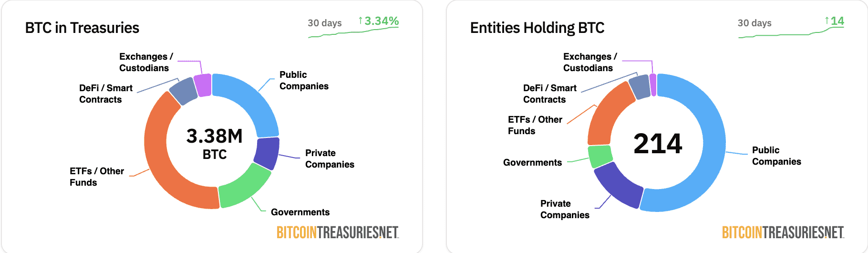Open BitcoinTreasuries.net logo link under BTC in Treasuries
The image size is (868, 253).
pos(337,232)
